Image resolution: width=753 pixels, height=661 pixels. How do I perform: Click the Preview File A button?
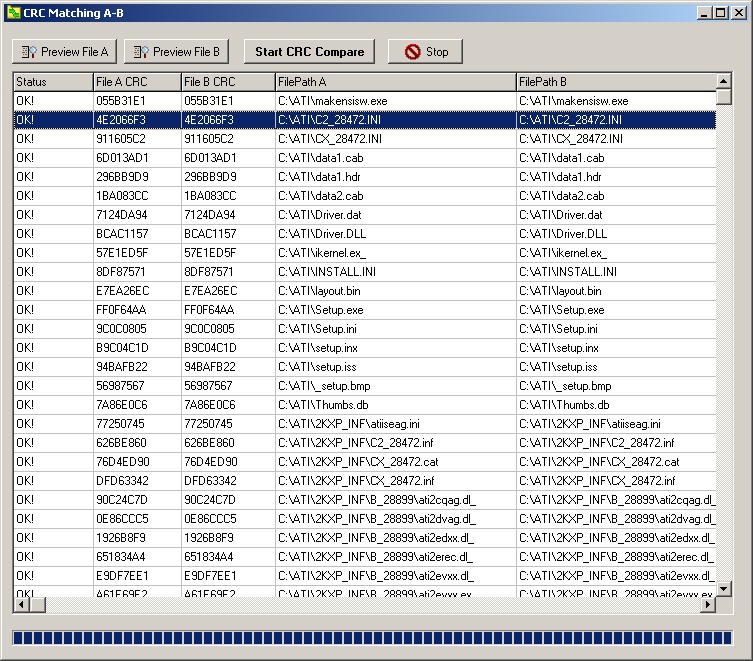coord(64,51)
